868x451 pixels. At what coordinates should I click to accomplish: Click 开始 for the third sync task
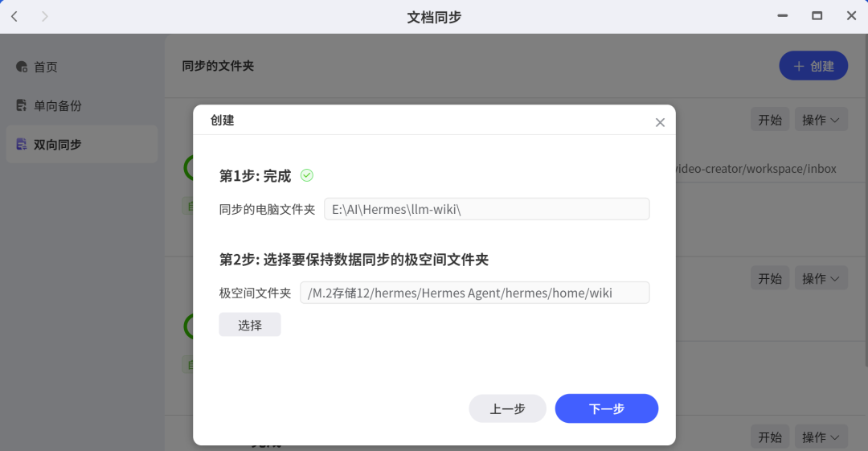coord(770,437)
